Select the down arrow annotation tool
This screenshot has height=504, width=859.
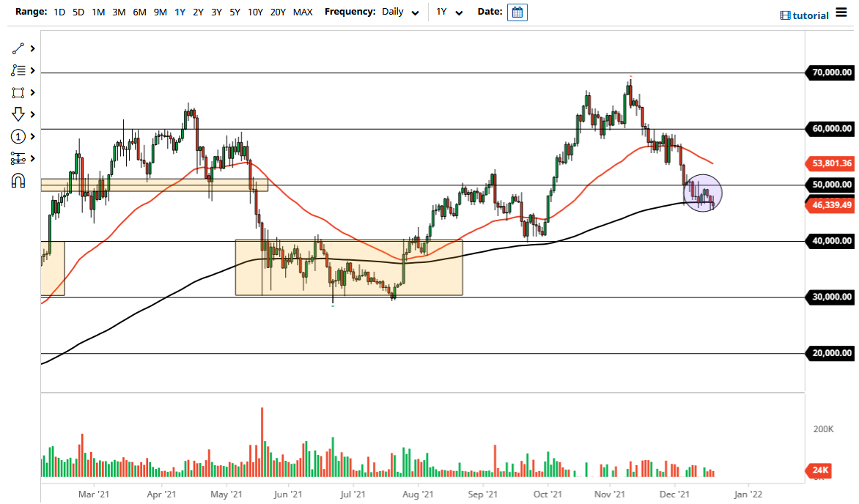[x=18, y=114]
